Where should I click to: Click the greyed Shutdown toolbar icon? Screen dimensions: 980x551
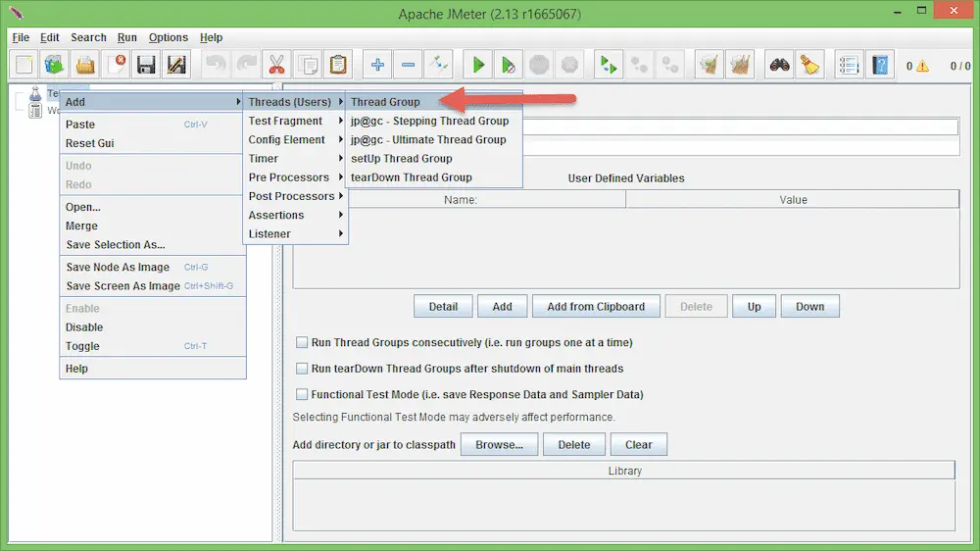(x=569, y=65)
